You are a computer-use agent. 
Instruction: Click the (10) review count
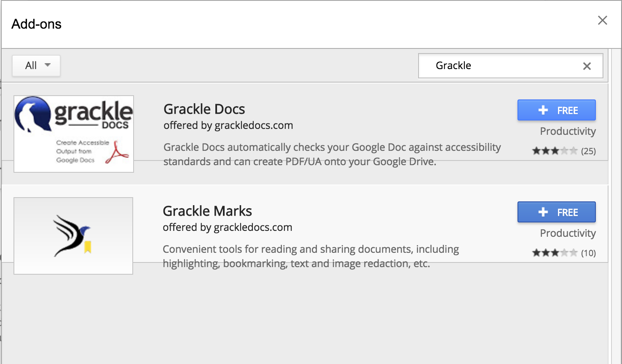click(x=588, y=253)
